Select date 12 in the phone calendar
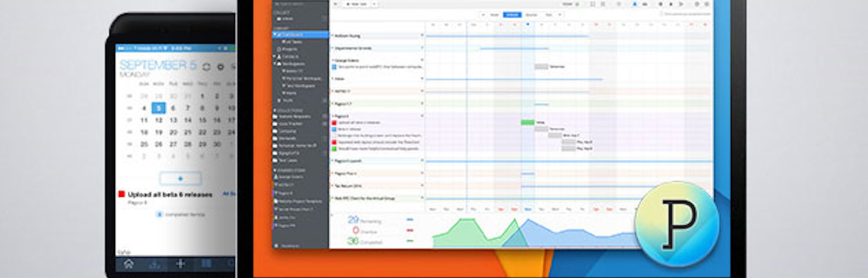The height and width of the screenshot is (278, 868). click(x=159, y=120)
